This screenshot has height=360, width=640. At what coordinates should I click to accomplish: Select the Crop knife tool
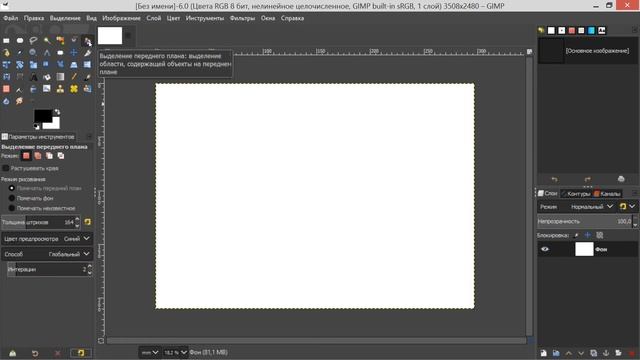[x=87, y=53]
